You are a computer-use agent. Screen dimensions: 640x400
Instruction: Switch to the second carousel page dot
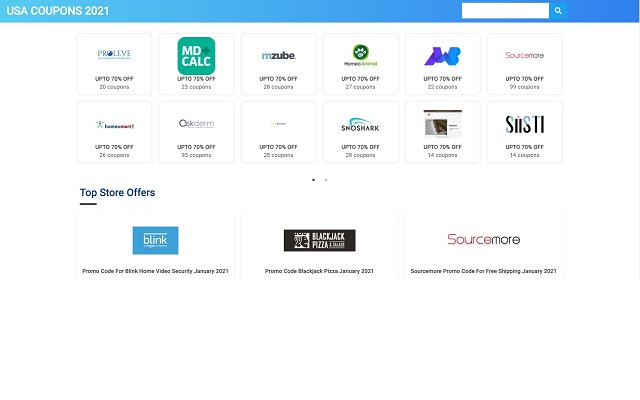click(326, 180)
